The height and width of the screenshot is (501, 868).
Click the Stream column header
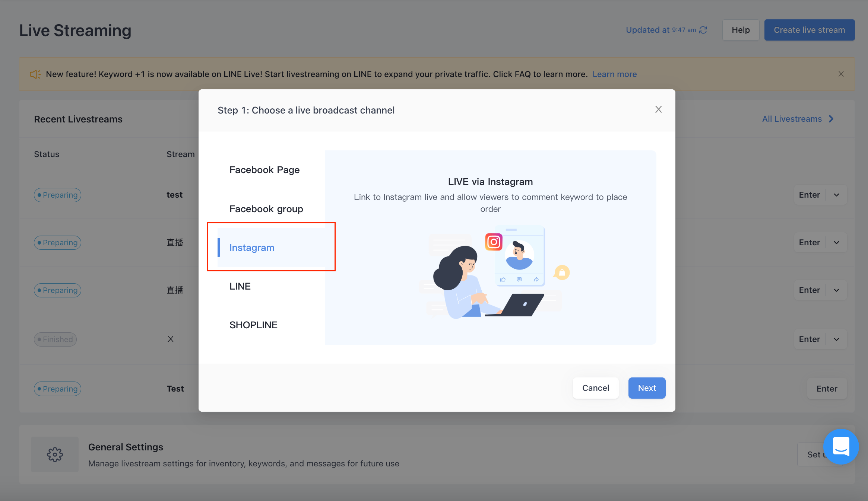pos(181,154)
